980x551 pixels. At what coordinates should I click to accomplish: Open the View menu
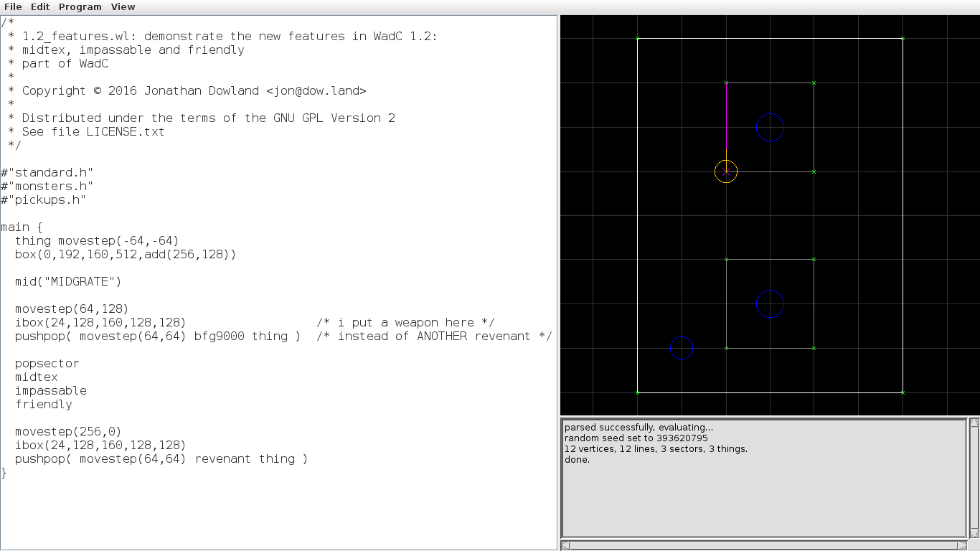[123, 6]
